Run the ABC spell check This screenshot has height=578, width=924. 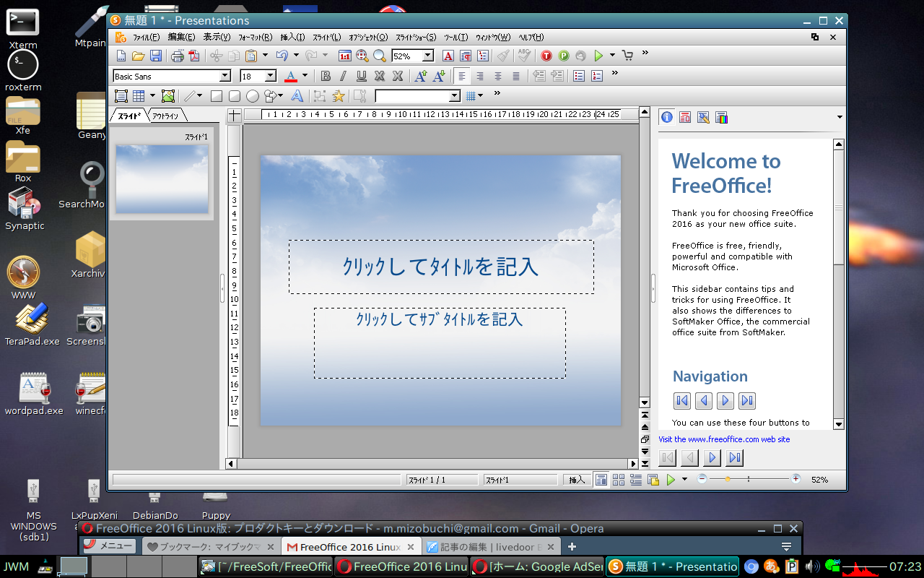[525, 56]
